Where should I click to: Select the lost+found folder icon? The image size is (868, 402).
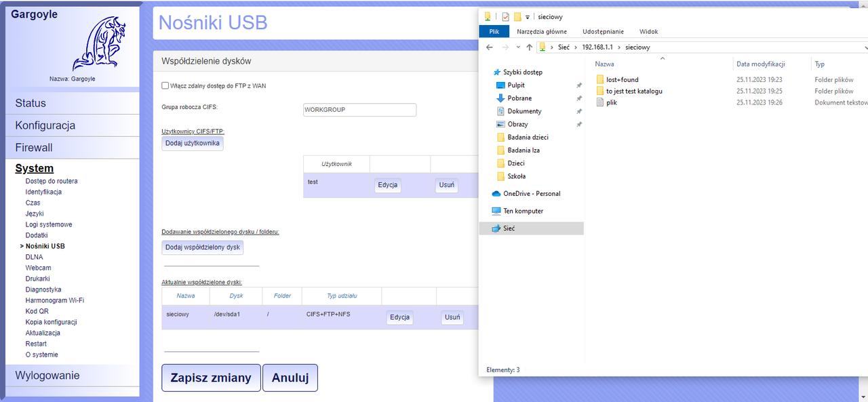coord(600,79)
